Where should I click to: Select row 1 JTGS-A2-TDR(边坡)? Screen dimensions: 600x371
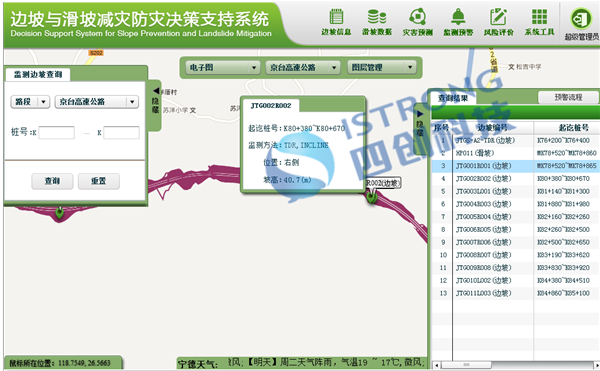515,140
